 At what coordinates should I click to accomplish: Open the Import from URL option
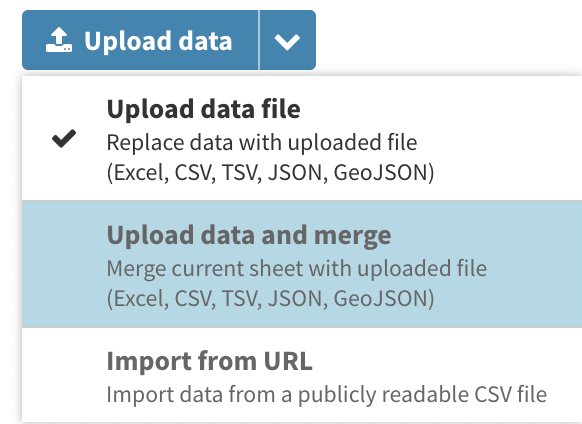point(302,375)
